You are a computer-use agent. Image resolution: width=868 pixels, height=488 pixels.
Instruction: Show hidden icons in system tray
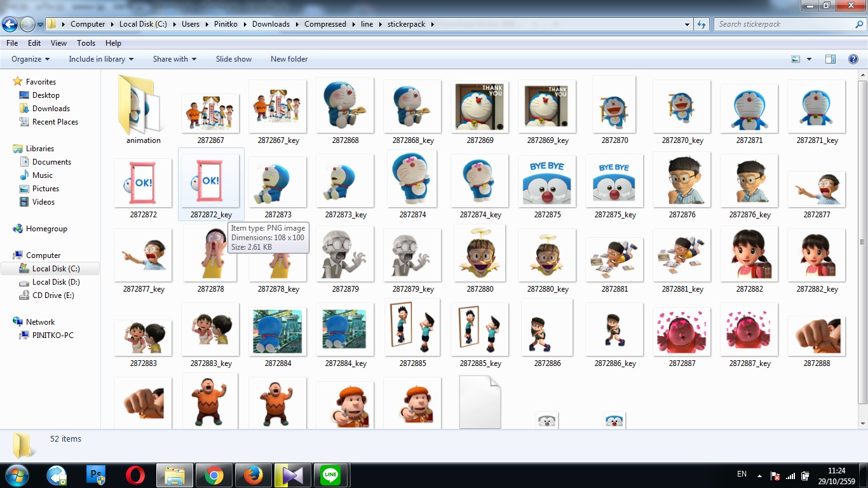[759, 475]
